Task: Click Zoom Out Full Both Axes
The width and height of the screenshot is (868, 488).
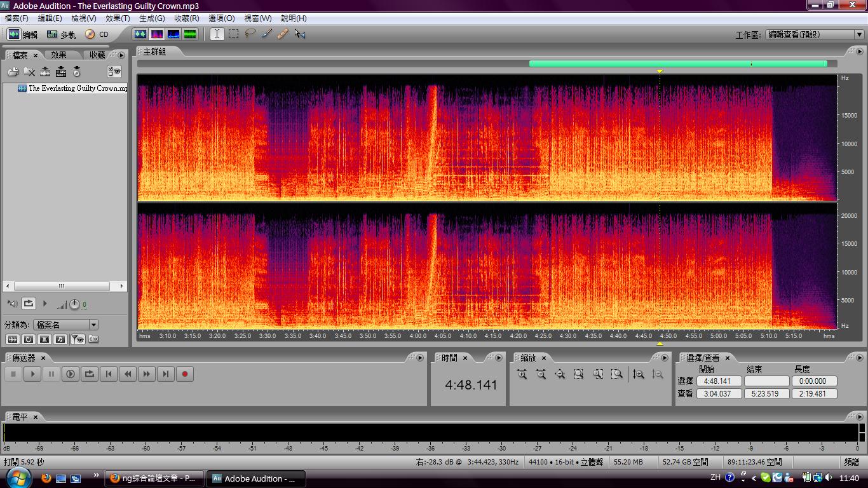Action: coord(560,374)
